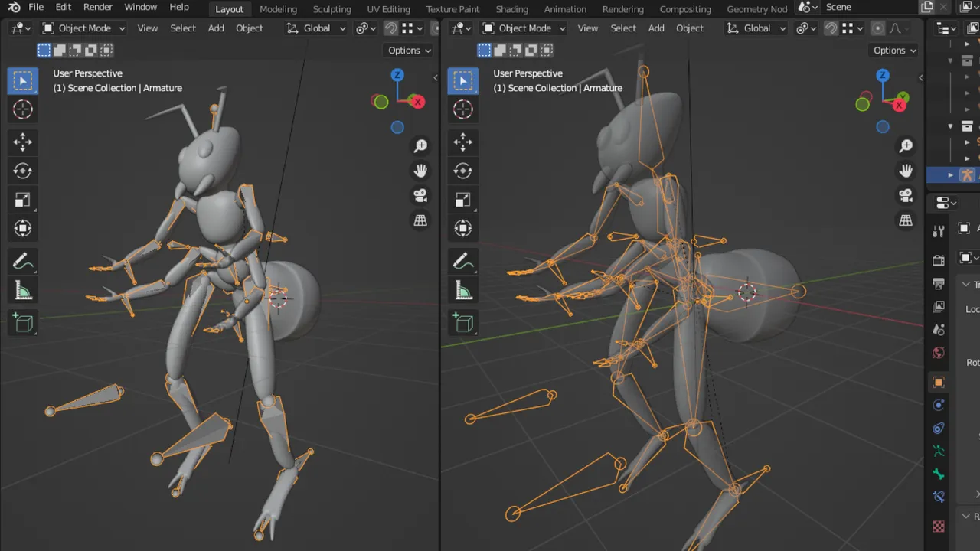Viewport: 980px width, 551px height.
Task: Open Global orientation dropdown in left viewport
Action: click(x=316, y=28)
